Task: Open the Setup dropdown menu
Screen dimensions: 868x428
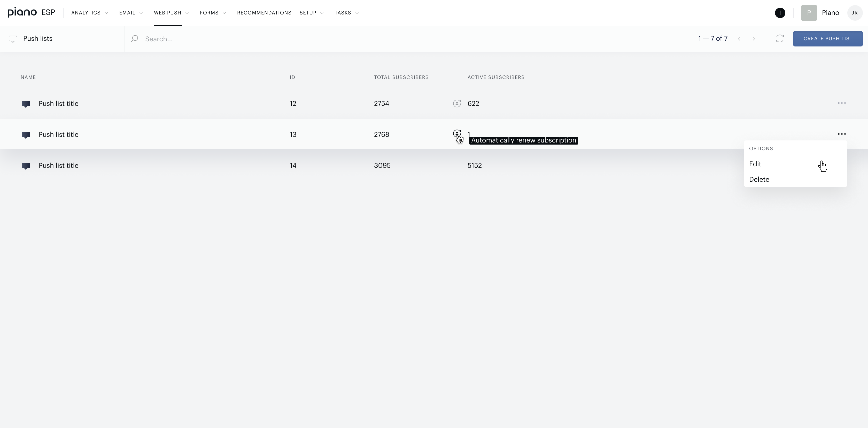Action: pos(312,13)
